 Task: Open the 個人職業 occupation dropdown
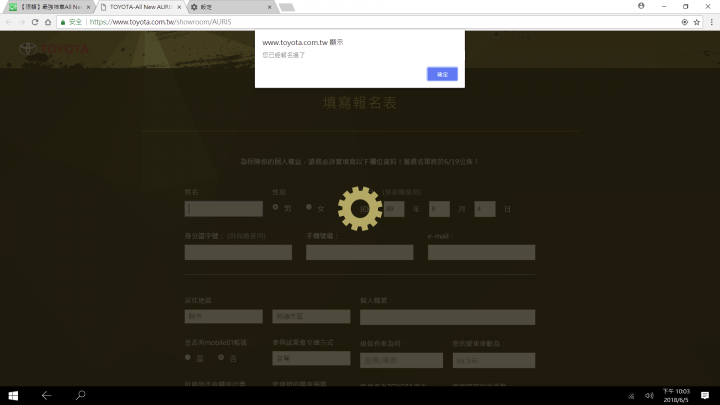(x=447, y=317)
